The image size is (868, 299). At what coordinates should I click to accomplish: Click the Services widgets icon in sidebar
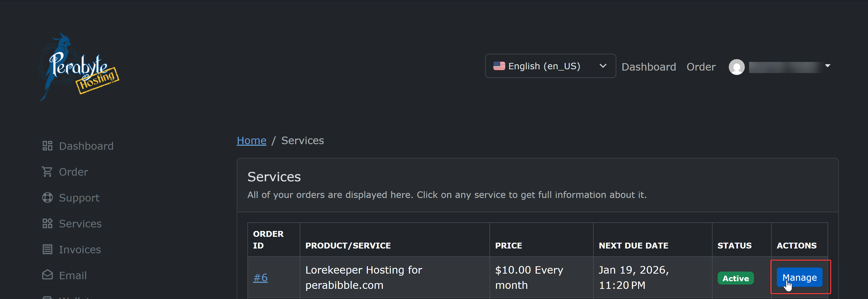pos(48,224)
